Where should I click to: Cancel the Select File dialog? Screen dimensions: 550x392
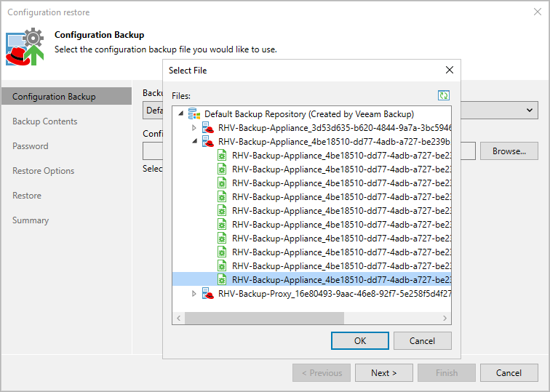pyautogui.click(x=422, y=341)
